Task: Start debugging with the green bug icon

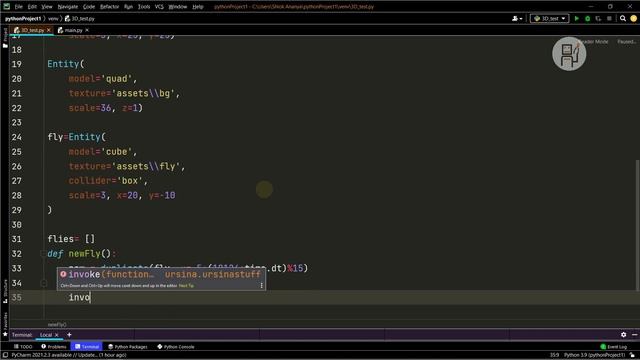Action: tap(587, 18)
